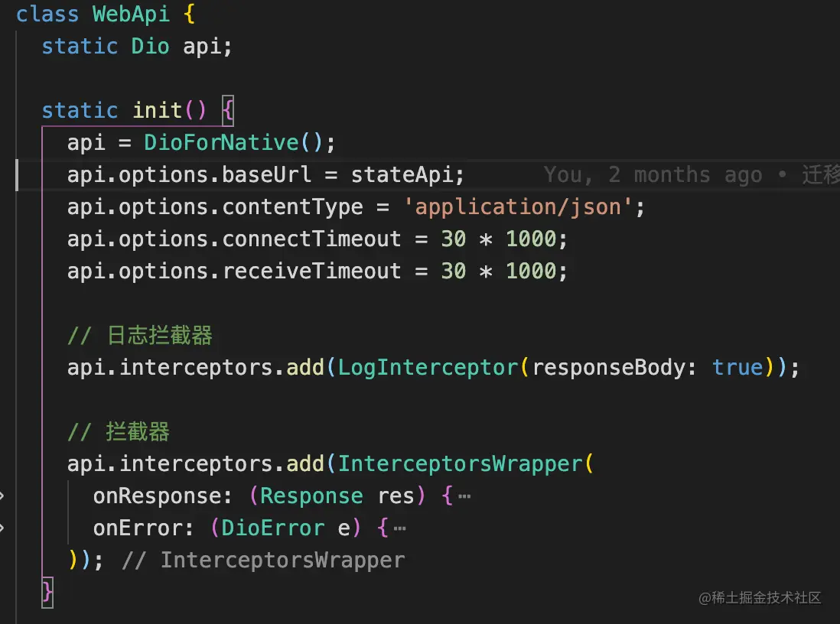Click the receiveTimeout property name
840x624 pixels.
point(311,271)
